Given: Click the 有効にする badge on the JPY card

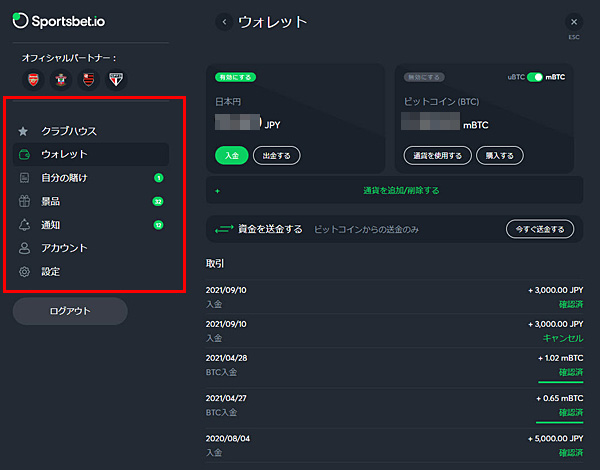Looking at the screenshot, I should click(x=236, y=77).
